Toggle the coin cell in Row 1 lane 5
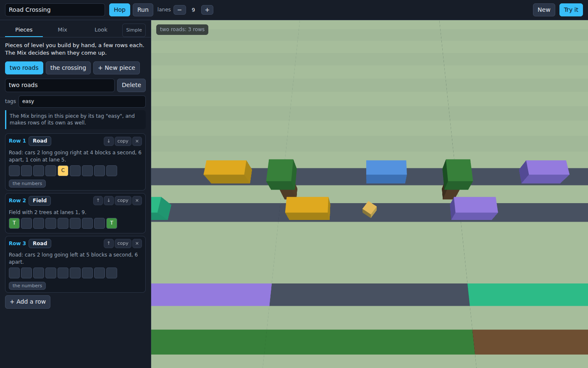Image resolution: width=588 pixels, height=368 pixels. click(63, 171)
